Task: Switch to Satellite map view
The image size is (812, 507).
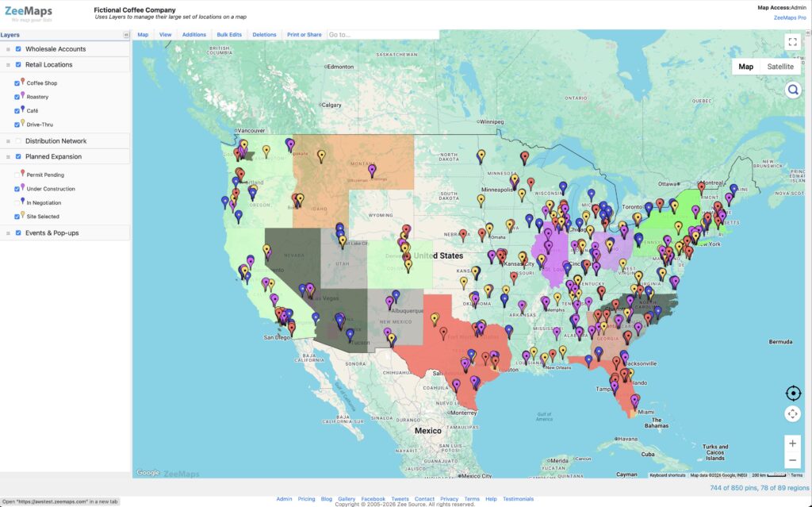Action: [x=779, y=67]
